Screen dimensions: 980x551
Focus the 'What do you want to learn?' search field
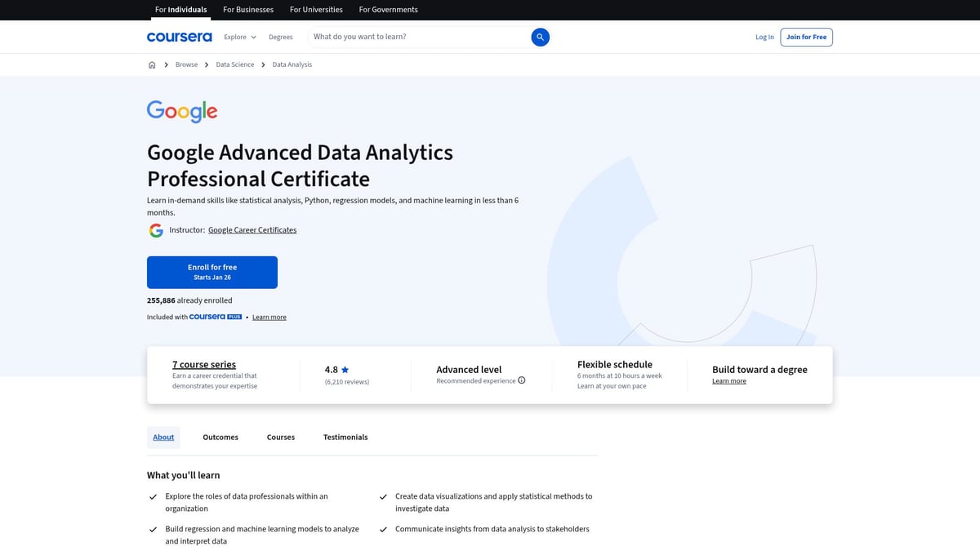coord(419,37)
